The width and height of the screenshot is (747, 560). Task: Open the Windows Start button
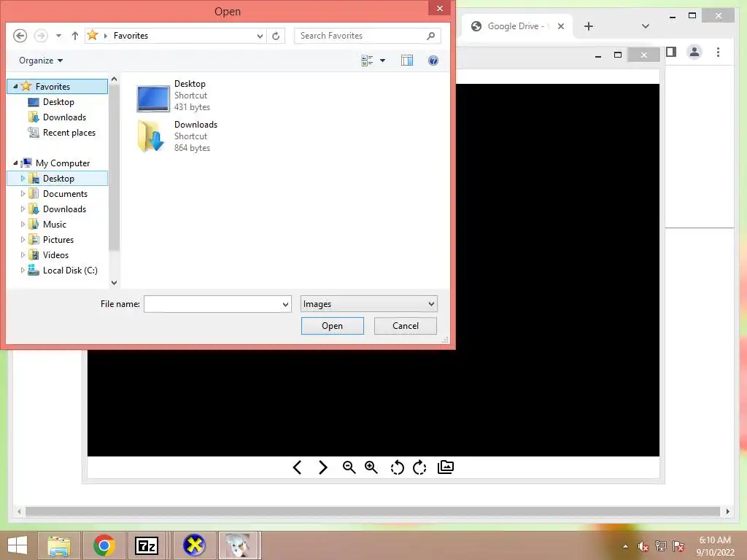pos(18,545)
